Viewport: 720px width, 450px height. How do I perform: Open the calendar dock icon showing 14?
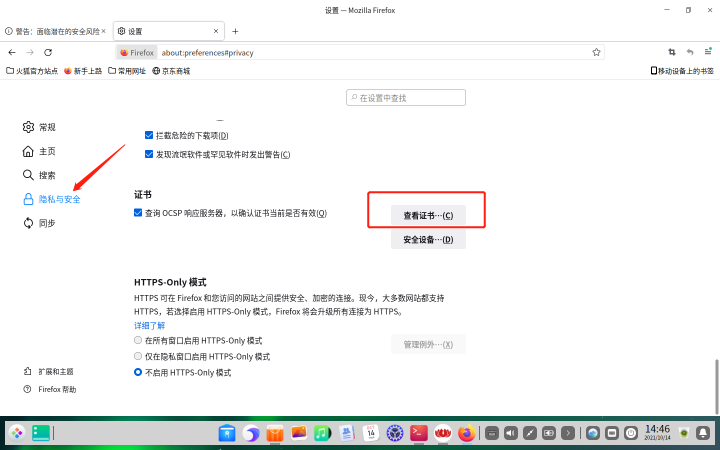[371, 433]
